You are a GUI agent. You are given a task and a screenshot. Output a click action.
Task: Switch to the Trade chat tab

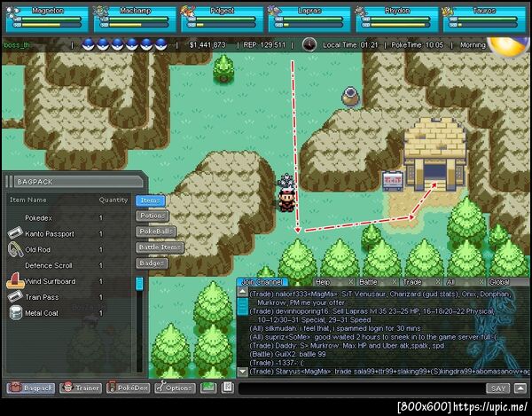[x=412, y=282]
